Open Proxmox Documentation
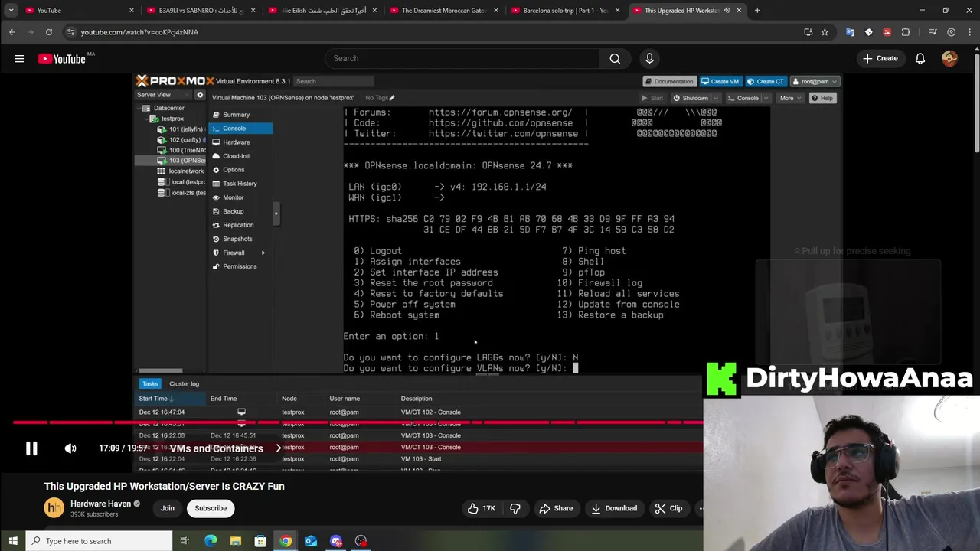Image resolution: width=980 pixels, height=551 pixels. (668, 81)
